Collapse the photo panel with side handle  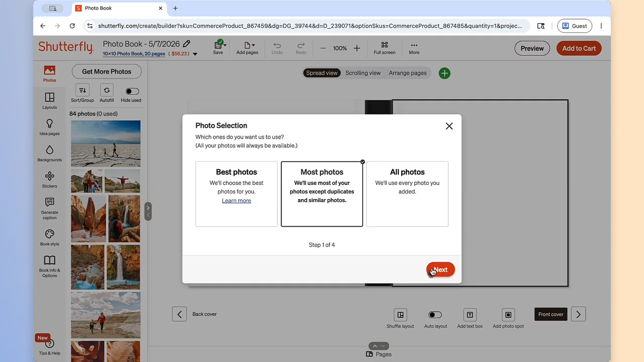pyautogui.click(x=148, y=211)
